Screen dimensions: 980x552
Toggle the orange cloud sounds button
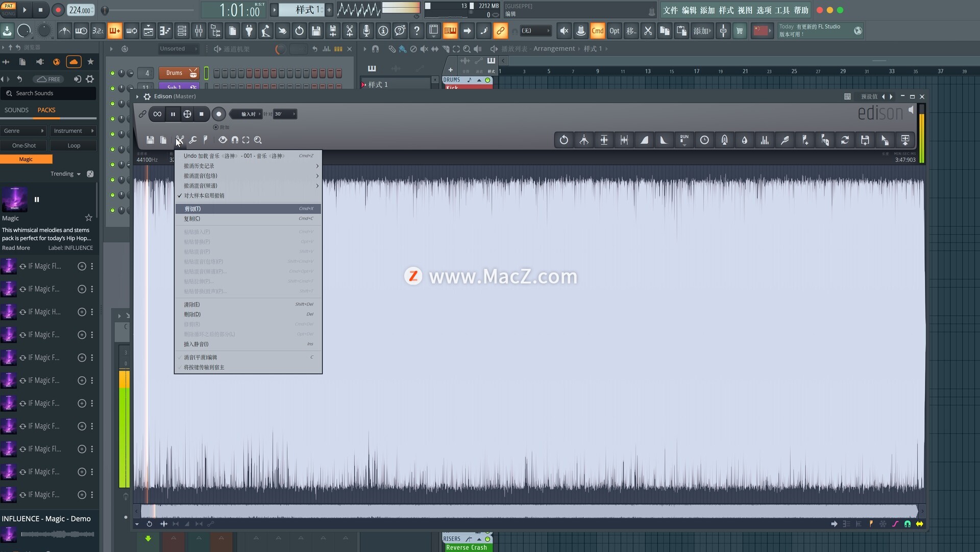(73, 62)
